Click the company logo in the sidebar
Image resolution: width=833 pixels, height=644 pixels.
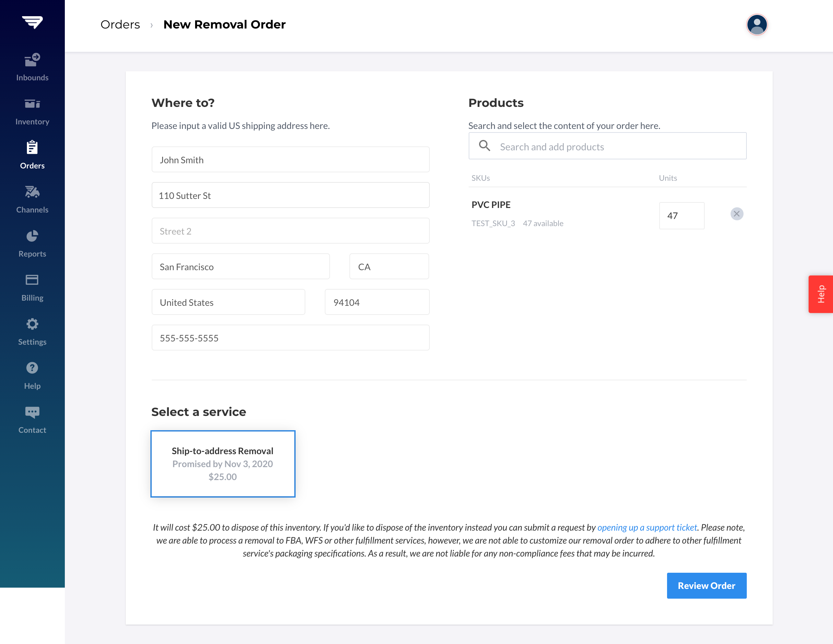pyautogui.click(x=32, y=22)
